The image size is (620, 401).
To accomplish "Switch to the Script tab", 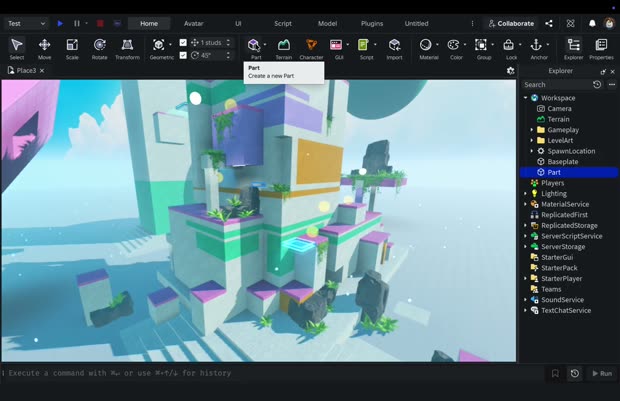I will pos(283,23).
